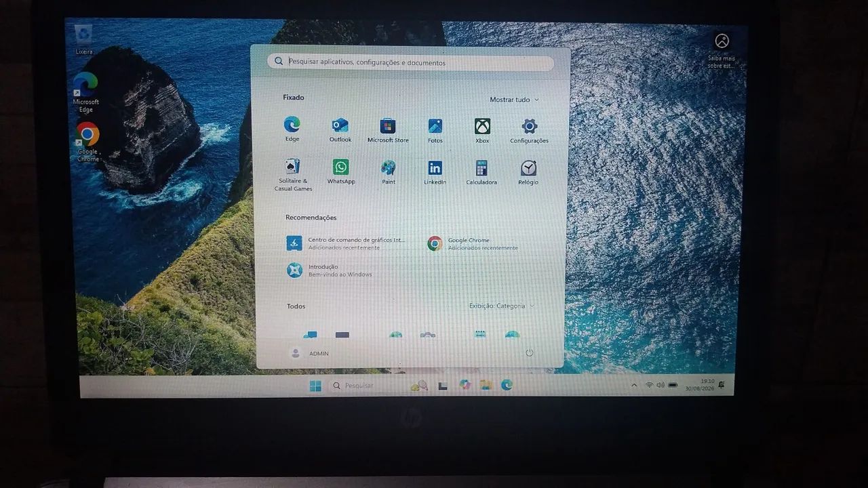Select the Lixeira desktop icon
The image size is (868, 488).
[85, 40]
